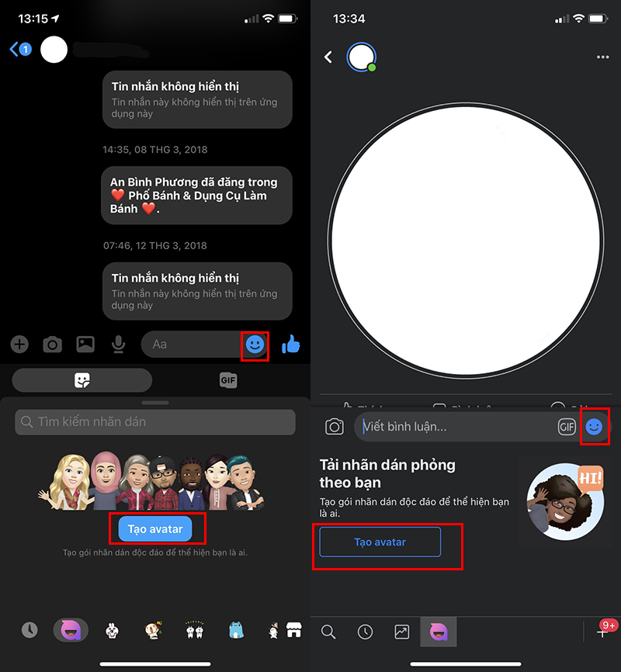Image resolution: width=621 pixels, height=672 pixels.
Task: Tap the smiley sticker icon in comment field
Action: (x=595, y=427)
